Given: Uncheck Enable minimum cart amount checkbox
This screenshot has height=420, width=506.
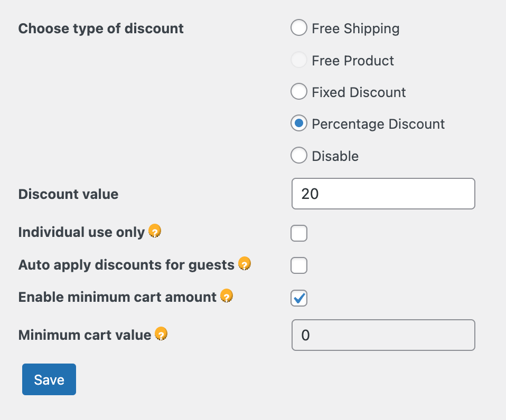Looking at the screenshot, I should pos(299,298).
